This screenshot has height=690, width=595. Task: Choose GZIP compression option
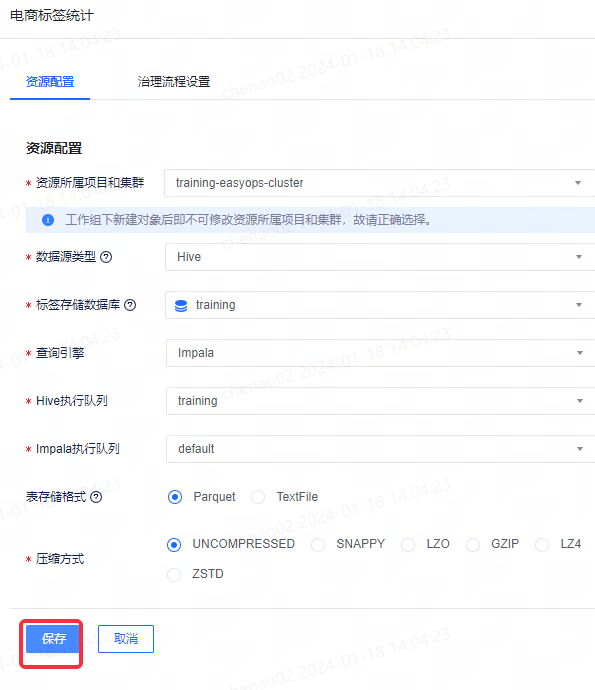[473, 545]
